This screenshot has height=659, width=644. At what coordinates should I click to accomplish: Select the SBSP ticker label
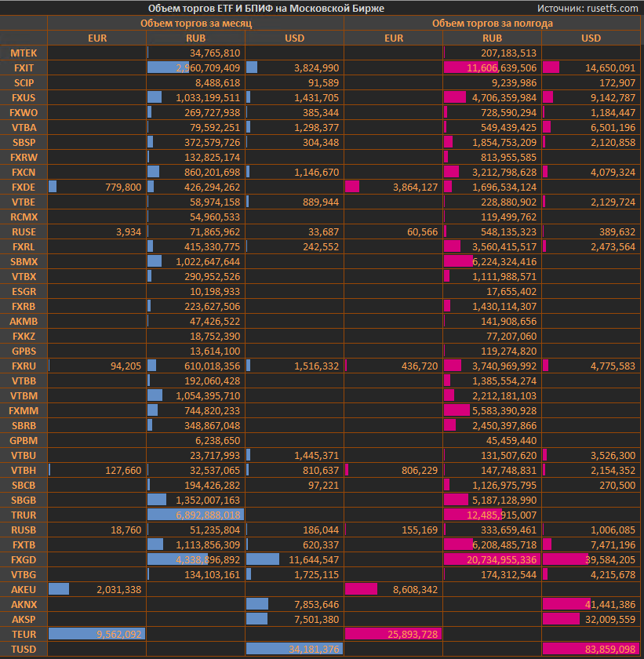(24, 143)
